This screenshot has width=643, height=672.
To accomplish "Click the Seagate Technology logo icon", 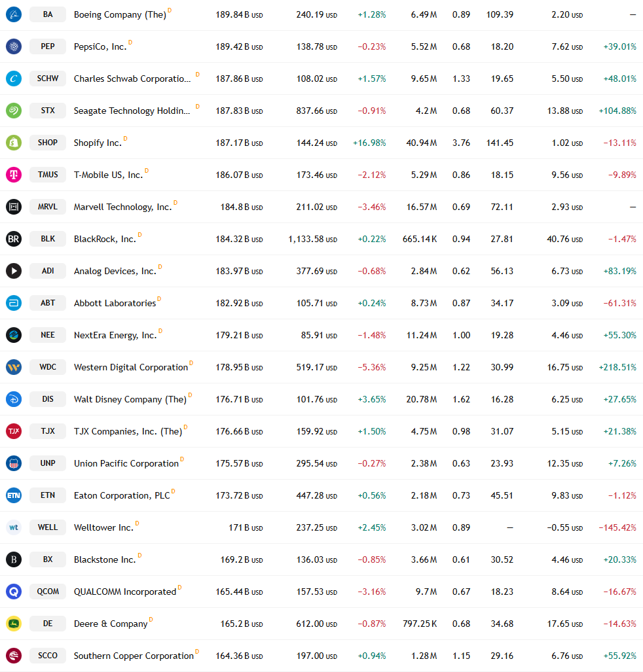I will (x=14, y=111).
